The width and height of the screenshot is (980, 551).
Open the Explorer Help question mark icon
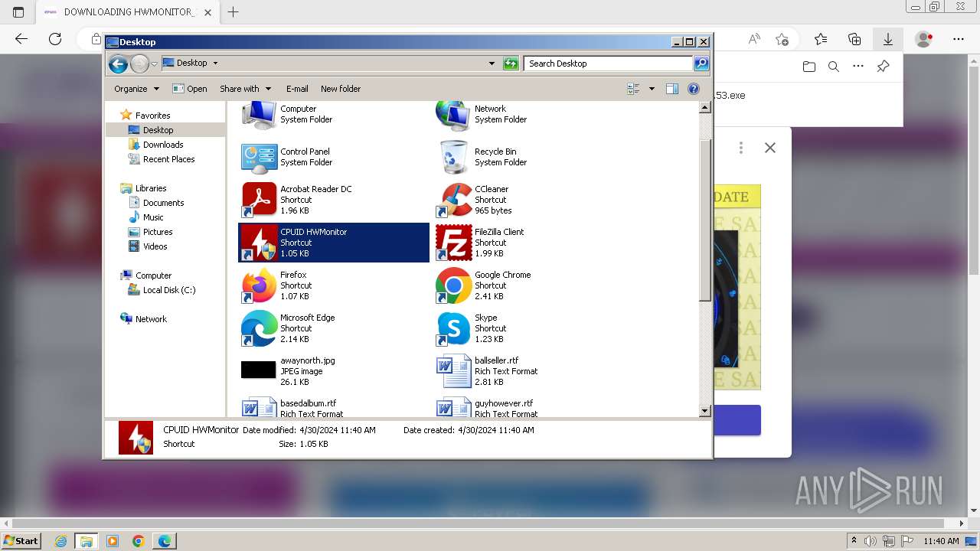694,89
